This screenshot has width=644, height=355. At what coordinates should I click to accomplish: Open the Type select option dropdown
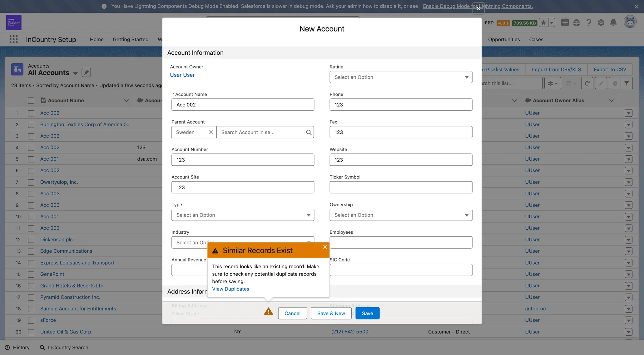pos(243,215)
